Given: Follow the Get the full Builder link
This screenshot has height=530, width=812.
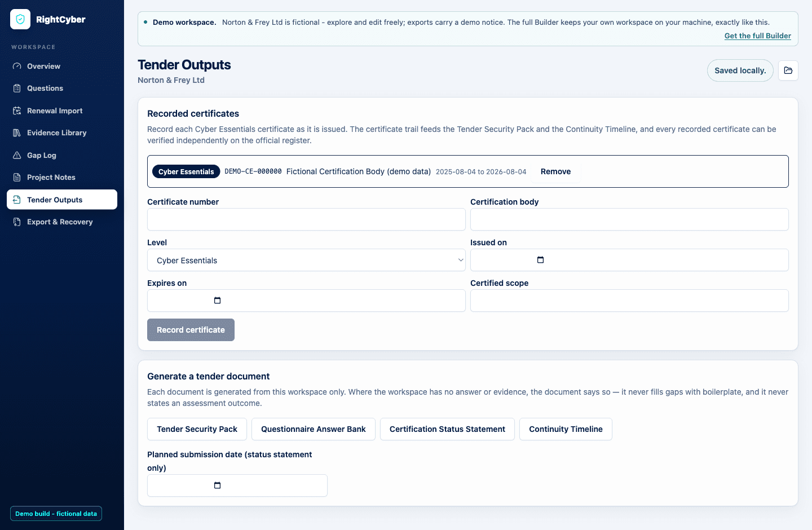Looking at the screenshot, I should tap(757, 36).
